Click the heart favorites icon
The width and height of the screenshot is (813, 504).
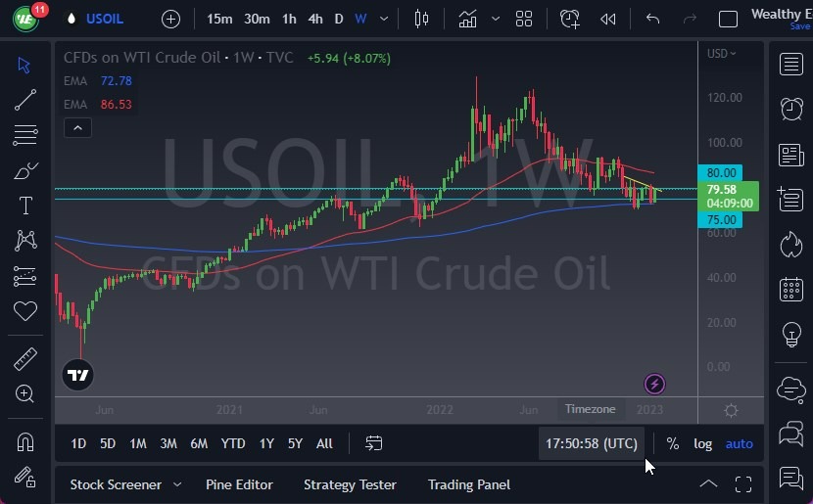(x=24, y=311)
